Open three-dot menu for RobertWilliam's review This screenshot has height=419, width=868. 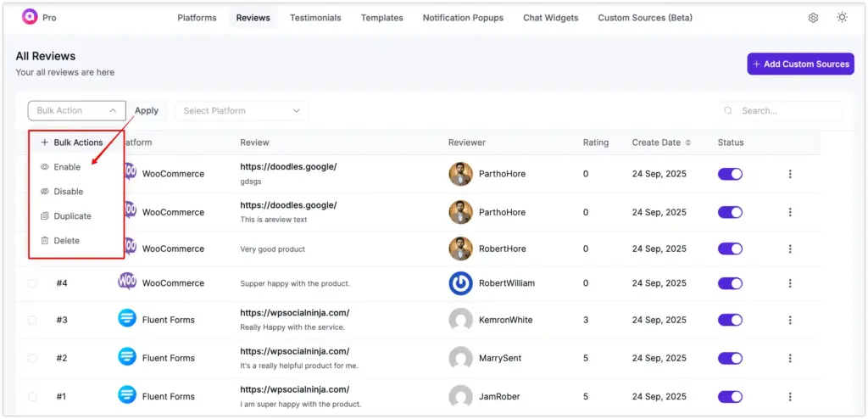790,283
